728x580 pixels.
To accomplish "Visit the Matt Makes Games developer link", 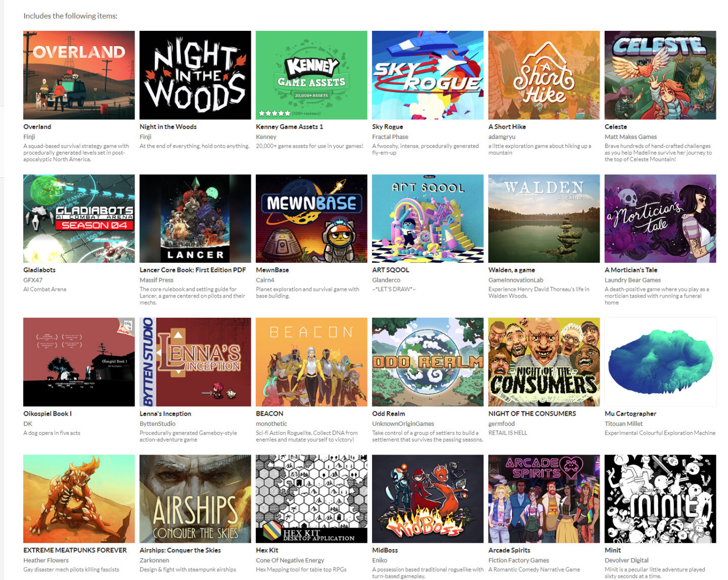I will [630, 137].
